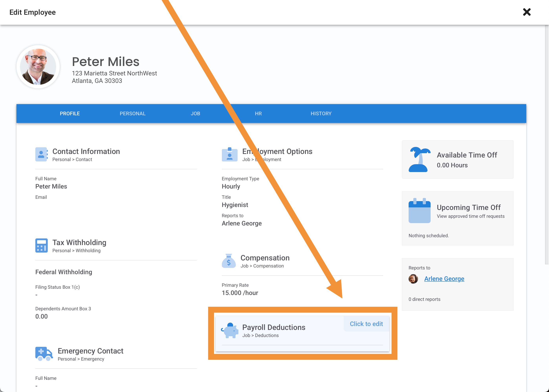Switch to the PERSONAL tab
Image resolution: width=549 pixels, height=392 pixels.
[x=133, y=114]
